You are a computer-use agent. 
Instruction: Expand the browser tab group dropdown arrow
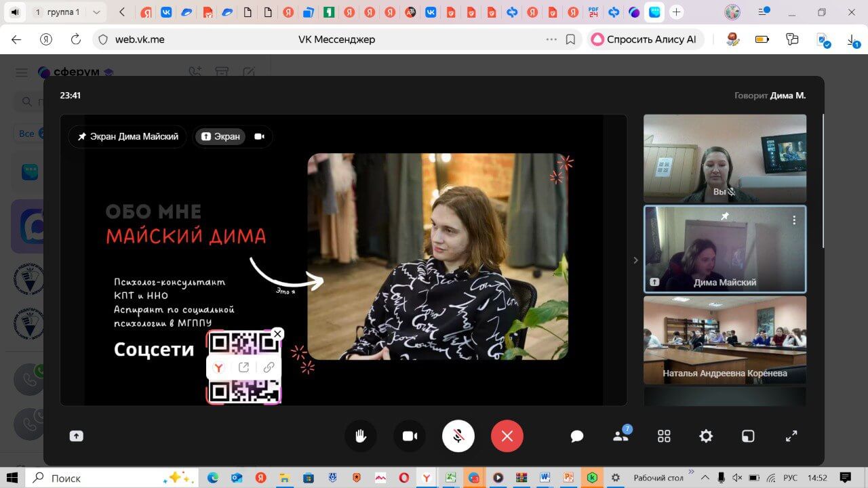point(96,12)
